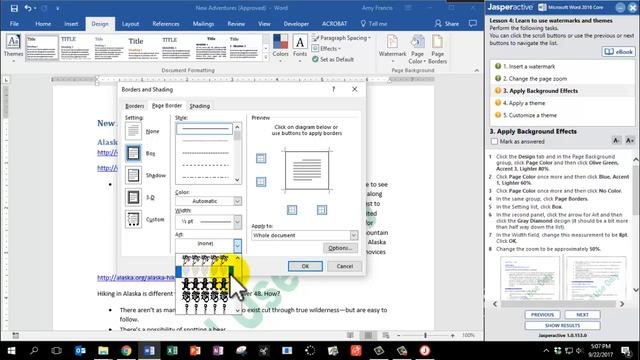Open Windows Start menu
640x360 pixels.
click(x=11, y=351)
